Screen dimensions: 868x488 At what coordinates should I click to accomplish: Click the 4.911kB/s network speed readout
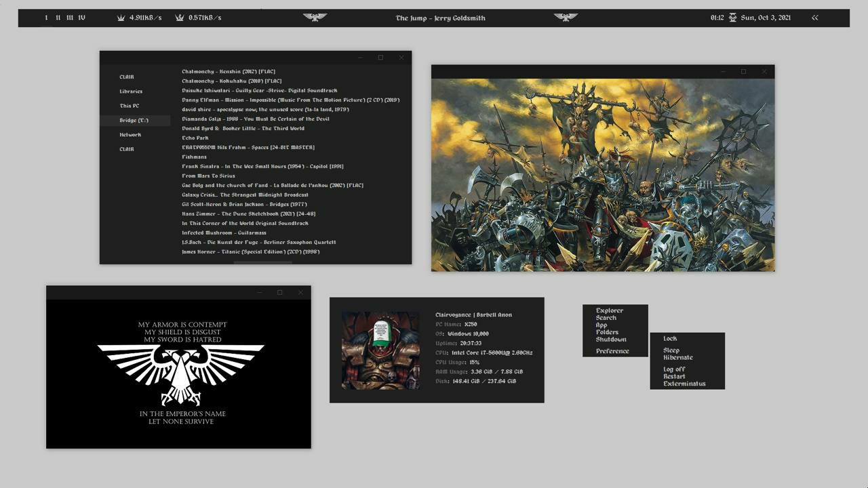146,18
